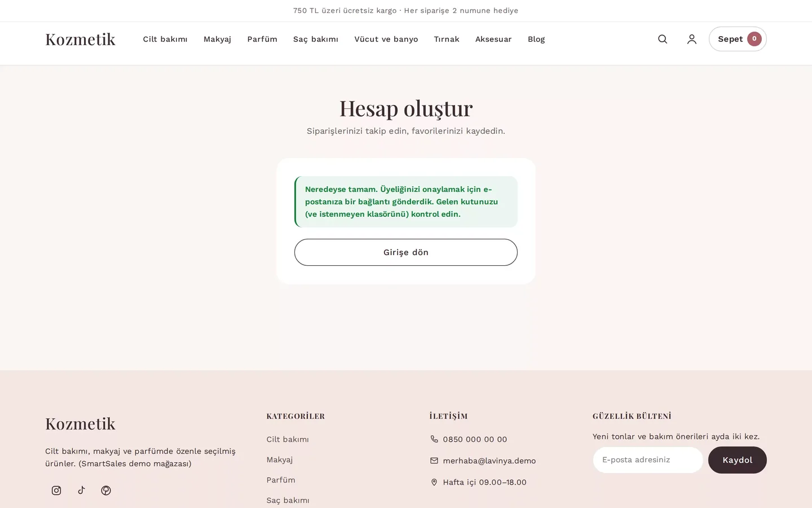The width and height of the screenshot is (812, 508).
Task: Click the Hesap oluştur heading
Action: pos(406,108)
